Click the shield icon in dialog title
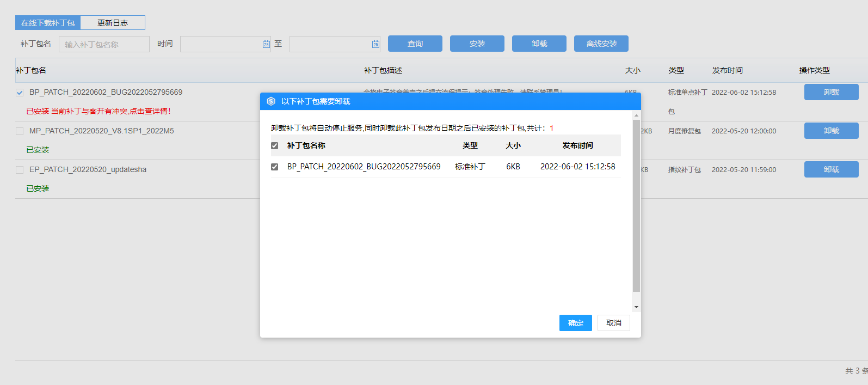The width and height of the screenshot is (868, 385). pos(271,101)
